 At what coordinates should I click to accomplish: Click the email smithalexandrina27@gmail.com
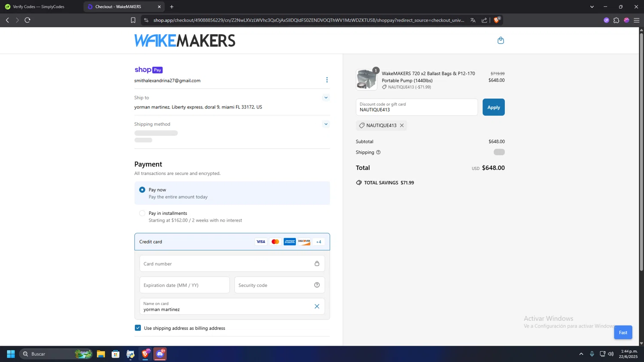point(167,81)
